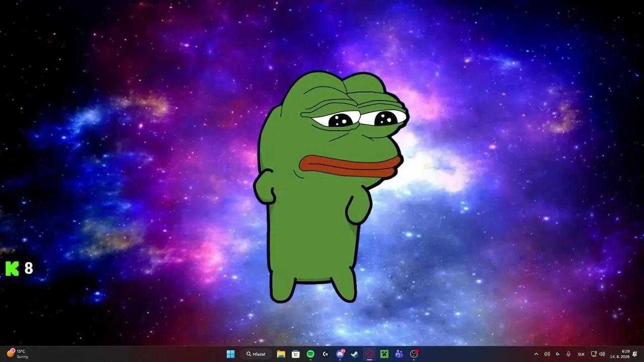
Task: Open Discord from the taskbar
Action: tap(340, 354)
